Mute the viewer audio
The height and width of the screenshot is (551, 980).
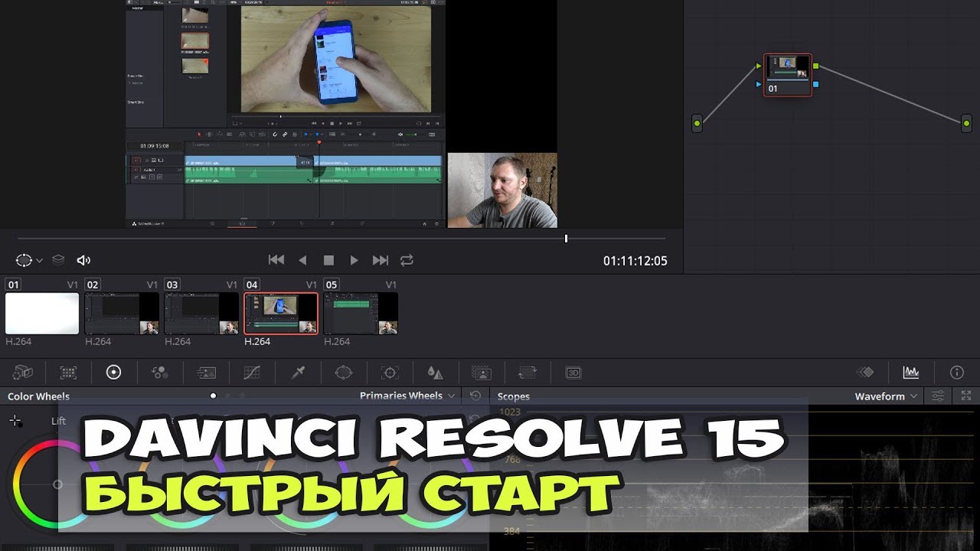(x=83, y=260)
